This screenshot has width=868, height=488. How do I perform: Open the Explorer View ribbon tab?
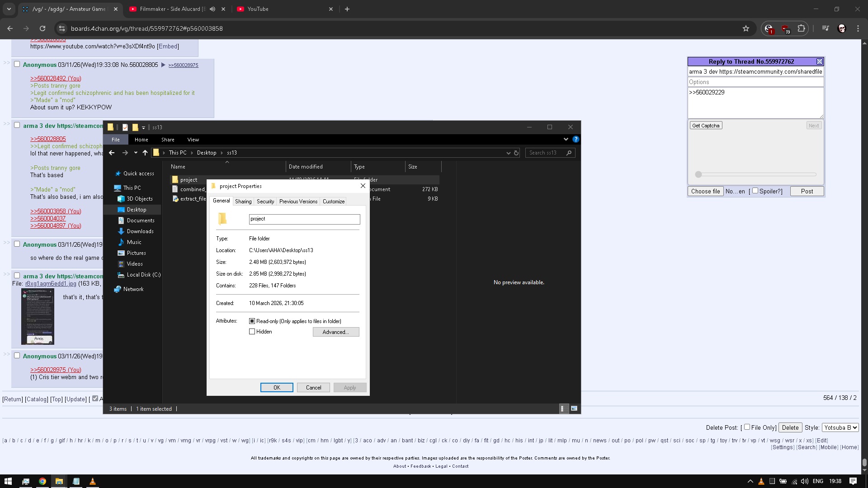pos(193,140)
